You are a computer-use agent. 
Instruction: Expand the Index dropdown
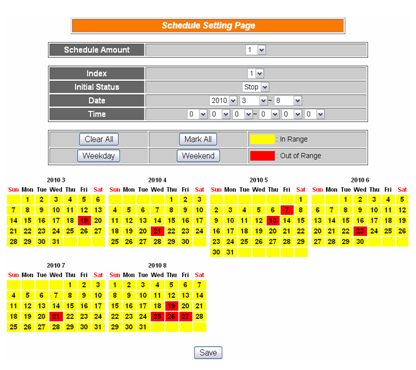pos(256,73)
